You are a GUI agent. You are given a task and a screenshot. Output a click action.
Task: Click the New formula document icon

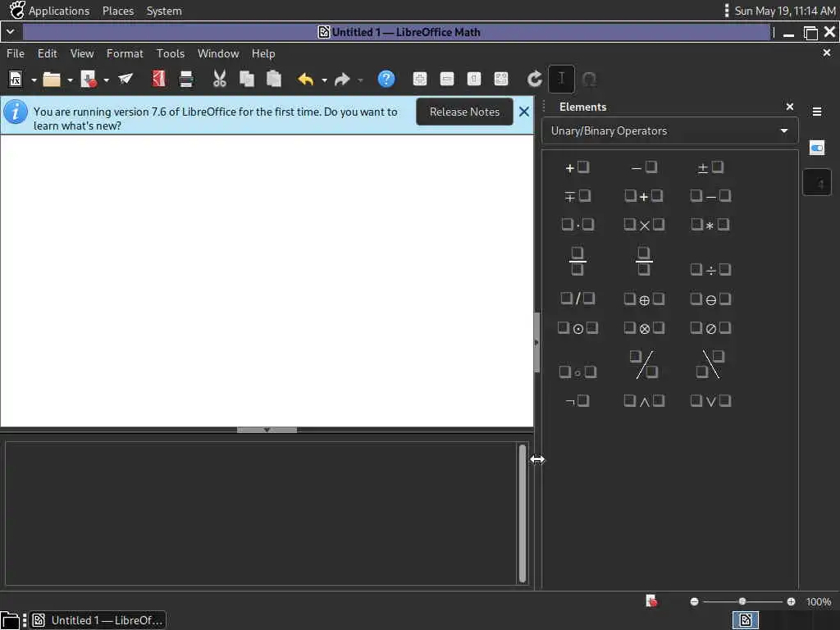[x=16, y=80]
